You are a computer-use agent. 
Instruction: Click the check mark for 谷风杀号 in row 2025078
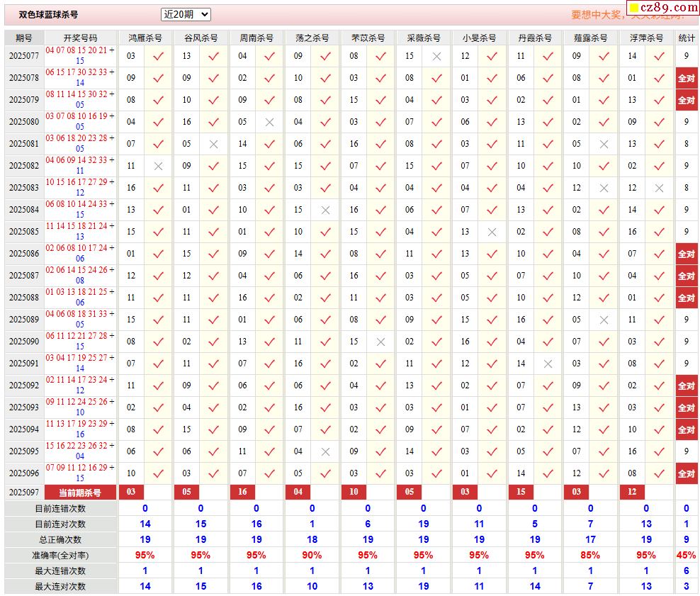pos(213,78)
